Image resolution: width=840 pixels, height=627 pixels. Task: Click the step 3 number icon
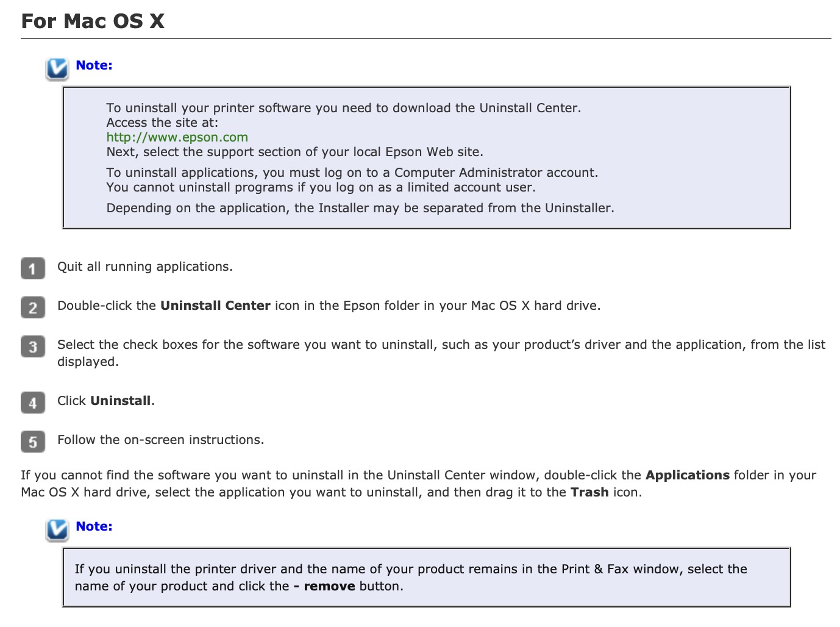(33, 346)
